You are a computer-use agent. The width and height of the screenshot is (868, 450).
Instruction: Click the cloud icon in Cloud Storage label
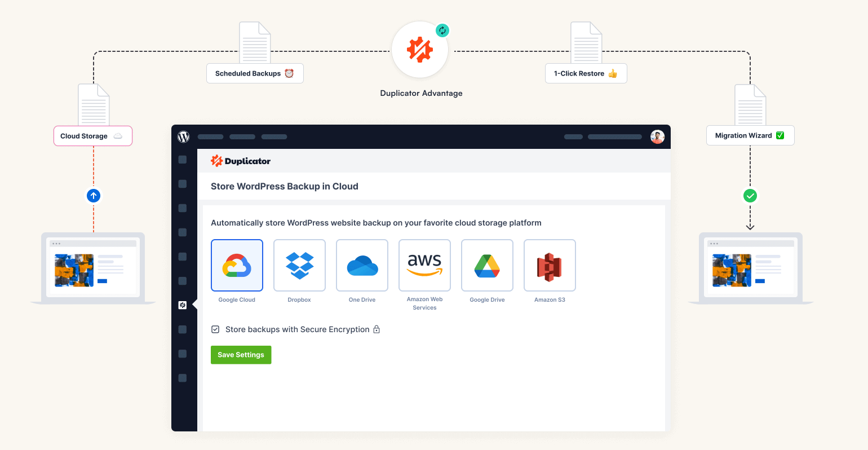[x=118, y=136]
